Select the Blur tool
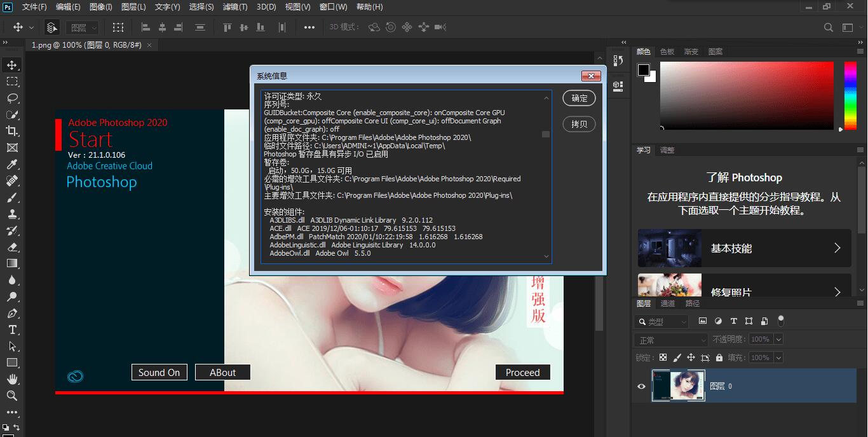This screenshot has height=437, width=868. pyautogui.click(x=12, y=280)
